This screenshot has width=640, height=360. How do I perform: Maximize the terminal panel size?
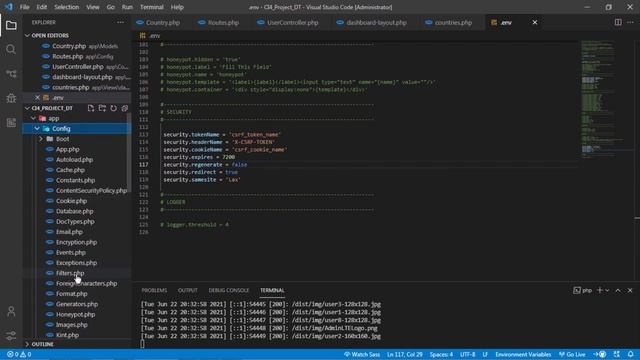(x=618, y=290)
